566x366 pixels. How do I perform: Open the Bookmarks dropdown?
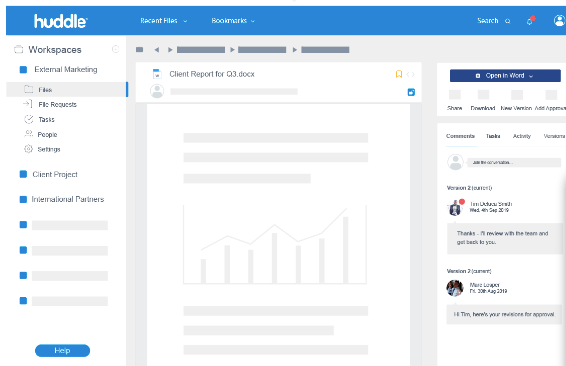click(233, 21)
